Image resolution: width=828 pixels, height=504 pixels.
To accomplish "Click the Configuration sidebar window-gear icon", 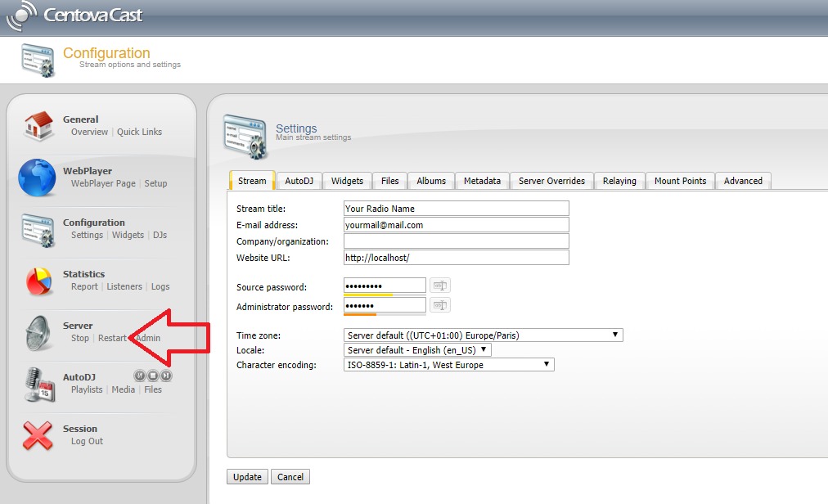I will click(38, 230).
